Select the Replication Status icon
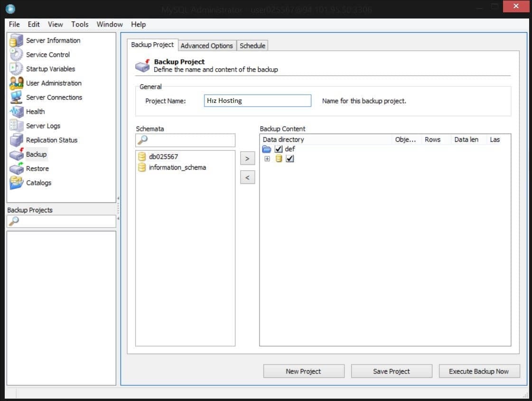The height and width of the screenshot is (401, 532). 16,140
